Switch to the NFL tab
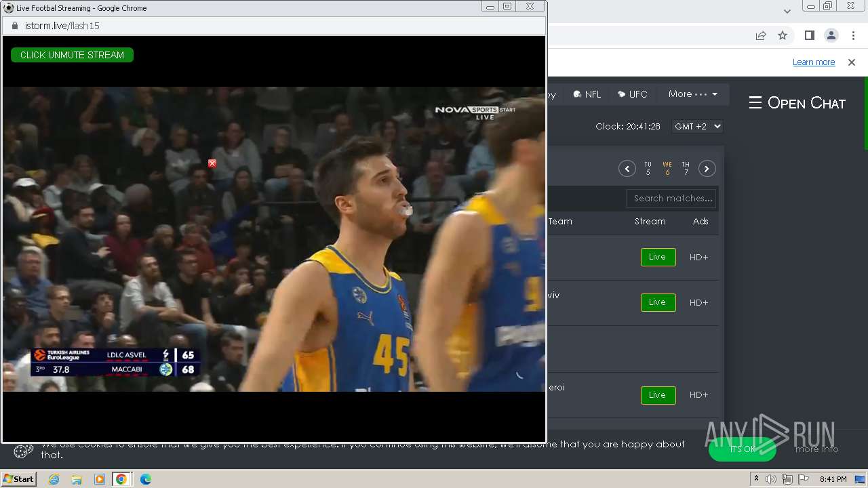Viewport: 868px width, 488px height. click(587, 94)
